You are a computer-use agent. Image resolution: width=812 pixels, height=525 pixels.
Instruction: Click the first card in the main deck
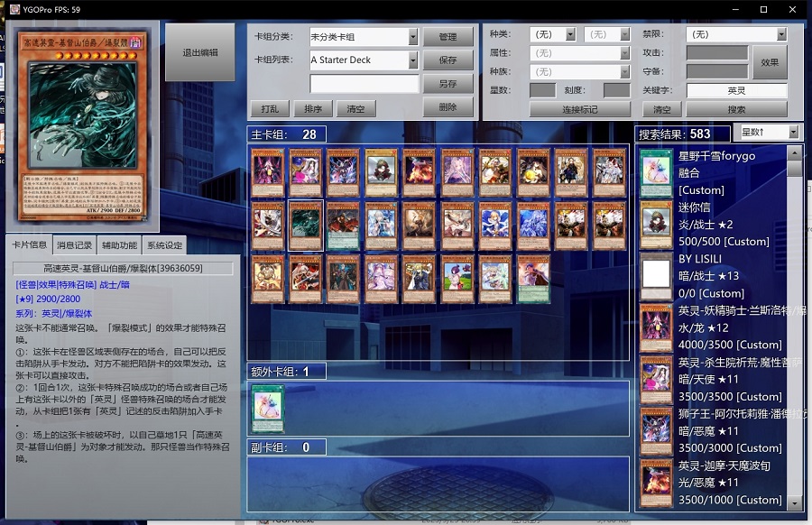point(267,172)
